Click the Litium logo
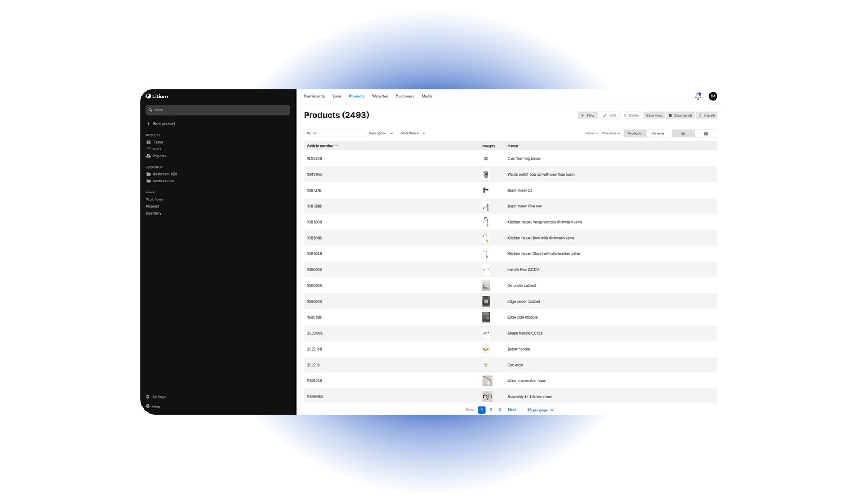 point(157,96)
